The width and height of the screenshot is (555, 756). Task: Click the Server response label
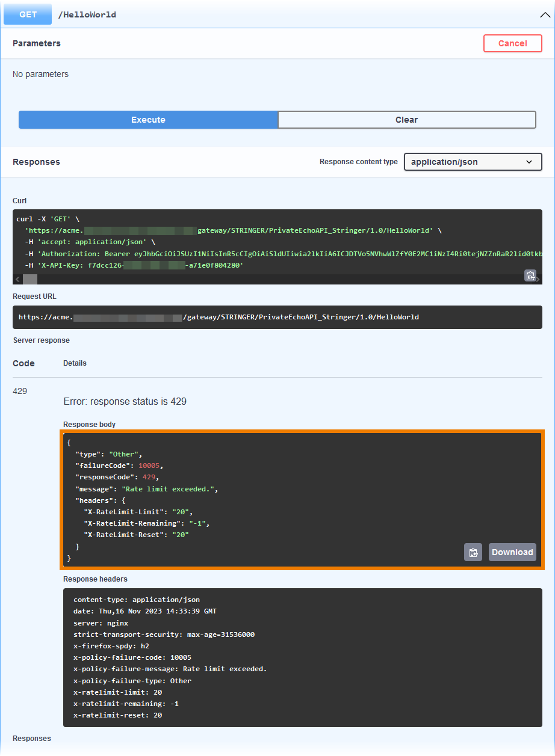pyautogui.click(x=42, y=340)
